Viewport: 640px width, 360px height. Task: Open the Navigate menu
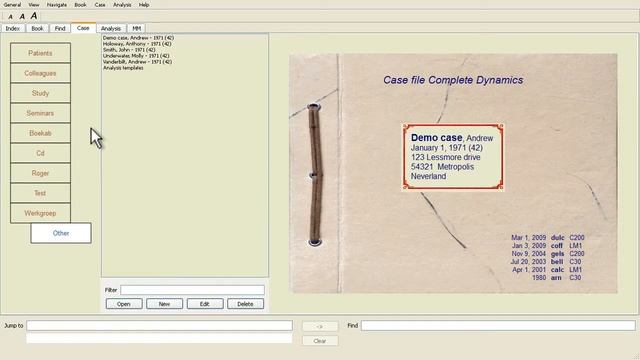pos(57,5)
